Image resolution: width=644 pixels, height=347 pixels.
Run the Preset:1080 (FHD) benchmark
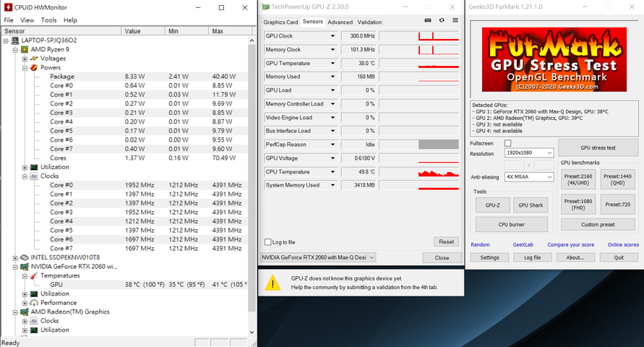pyautogui.click(x=578, y=204)
